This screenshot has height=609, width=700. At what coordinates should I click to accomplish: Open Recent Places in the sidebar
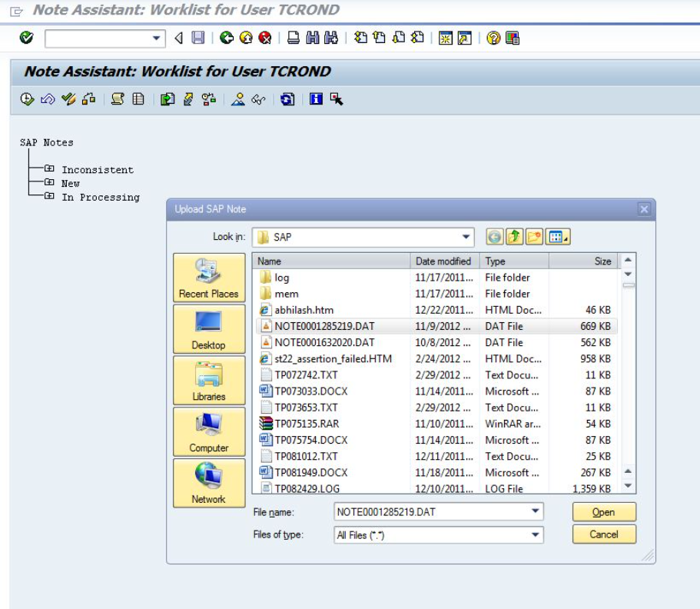(209, 278)
